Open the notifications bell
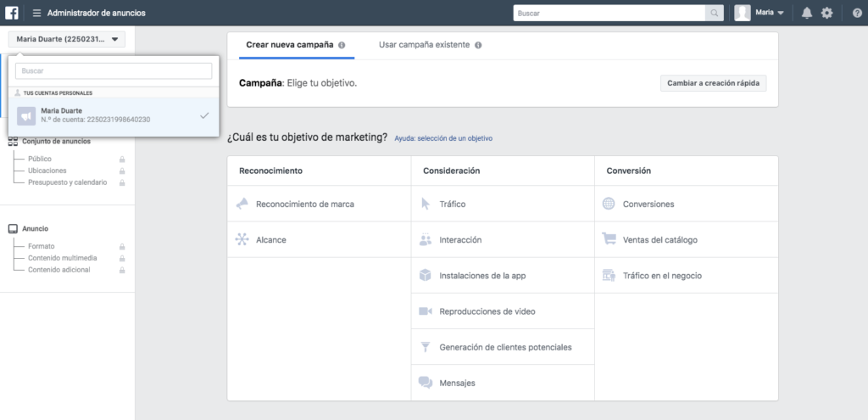The height and width of the screenshot is (420, 868). (x=807, y=13)
